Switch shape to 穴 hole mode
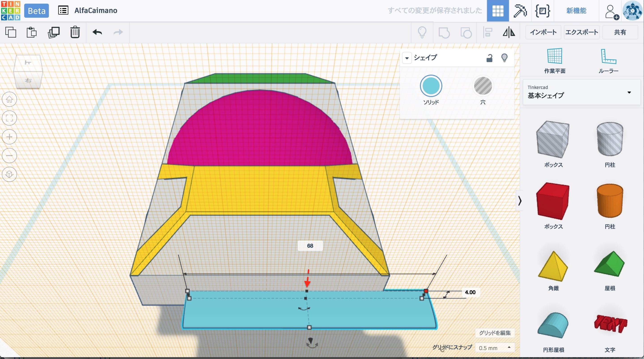The height and width of the screenshot is (359, 644). (483, 86)
